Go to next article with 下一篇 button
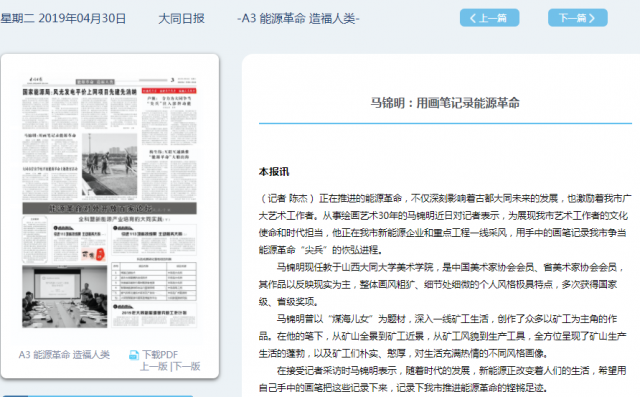The width and height of the screenshot is (640, 397). coord(578,18)
